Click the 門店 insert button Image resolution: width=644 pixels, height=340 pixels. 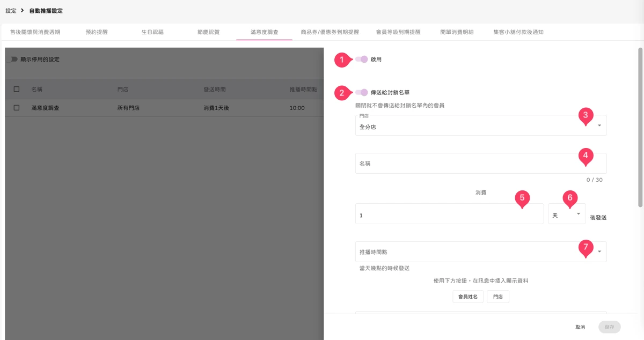498,297
